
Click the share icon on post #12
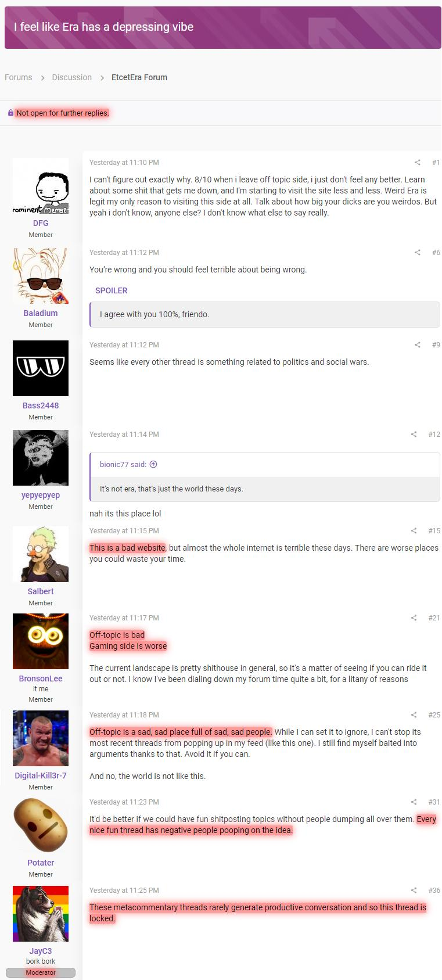414,435
